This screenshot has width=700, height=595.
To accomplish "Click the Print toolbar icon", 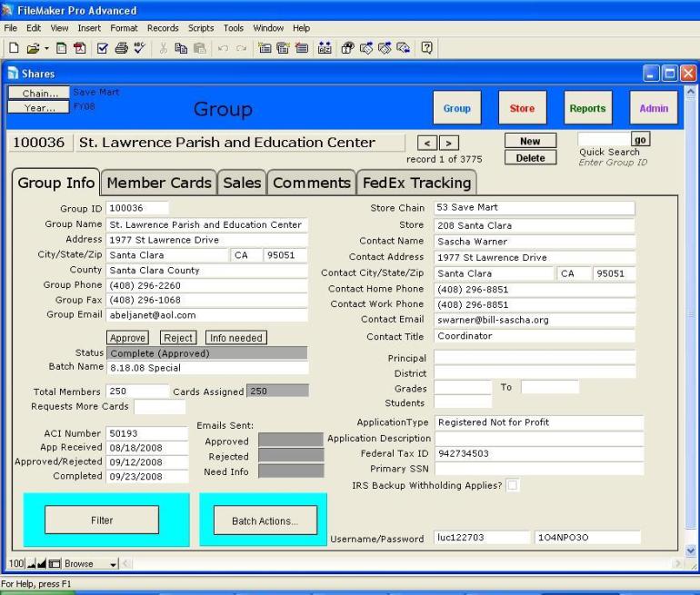I will click(x=121, y=48).
